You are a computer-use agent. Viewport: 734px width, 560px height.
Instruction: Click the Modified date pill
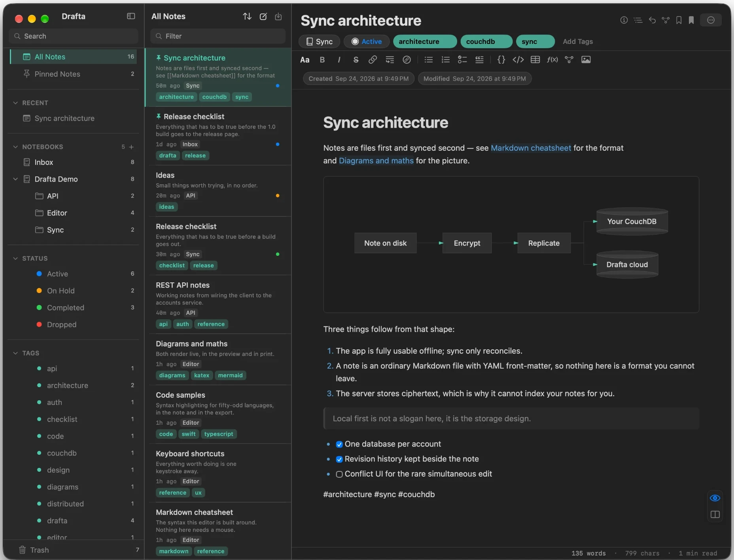click(x=475, y=79)
